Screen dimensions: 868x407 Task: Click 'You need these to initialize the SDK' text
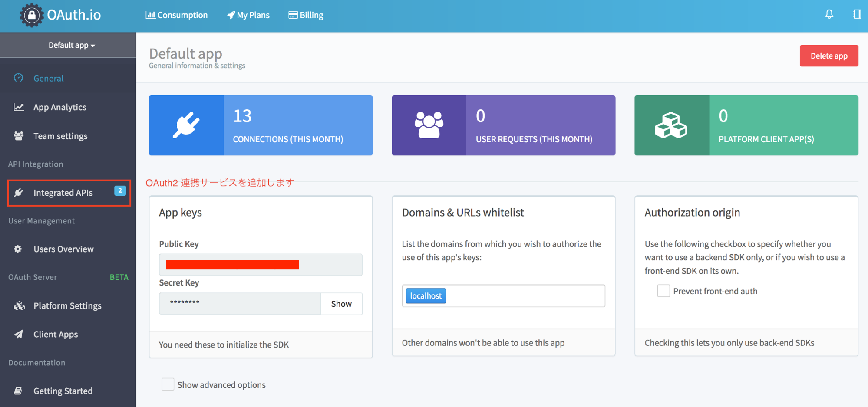coord(224,345)
